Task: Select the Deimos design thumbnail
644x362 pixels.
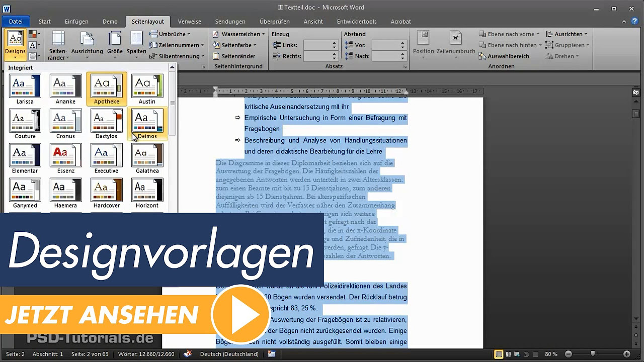Action: (147, 124)
